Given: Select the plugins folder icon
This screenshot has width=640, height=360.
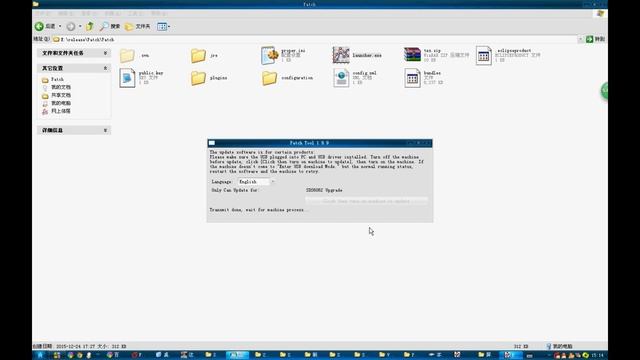Looking at the screenshot, I should point(198,78).
